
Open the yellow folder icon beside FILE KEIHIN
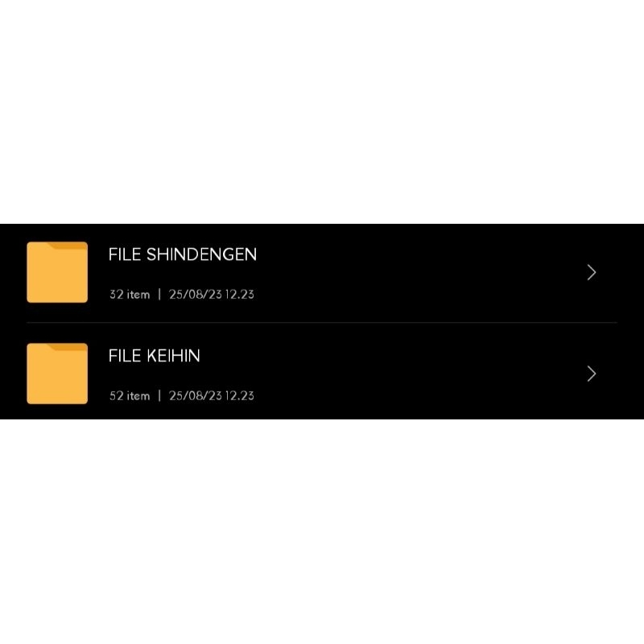coord(56,373)
